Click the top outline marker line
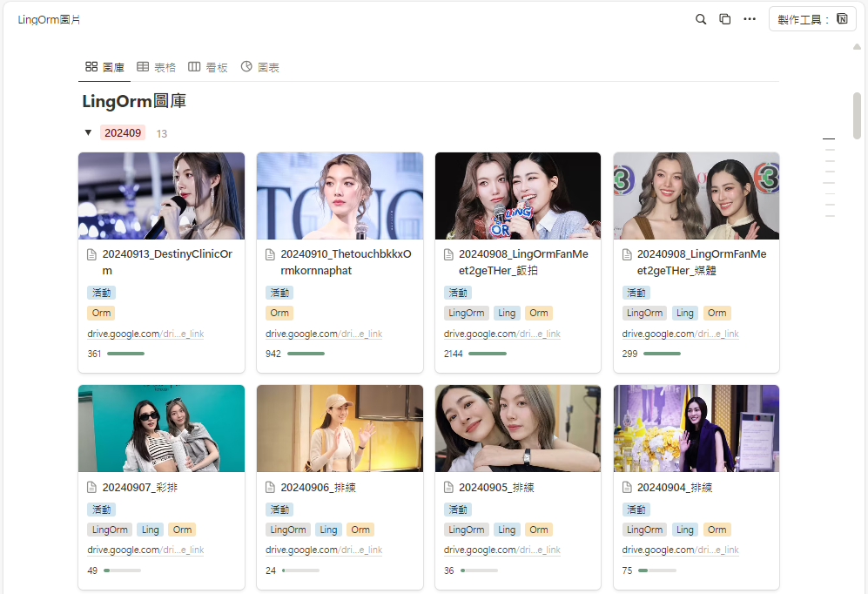The image size is (868, 594). [x=829, y=138]
